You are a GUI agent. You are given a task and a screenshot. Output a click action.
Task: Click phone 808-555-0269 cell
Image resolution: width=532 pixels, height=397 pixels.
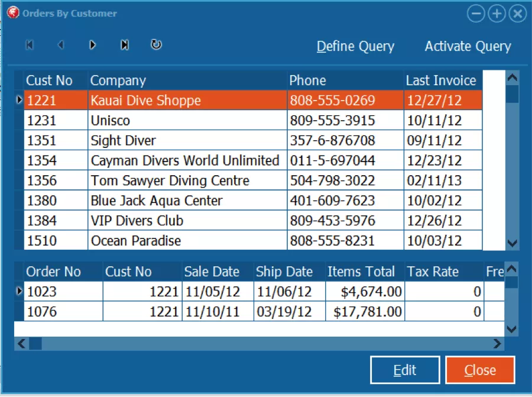(x=345, y=100)
